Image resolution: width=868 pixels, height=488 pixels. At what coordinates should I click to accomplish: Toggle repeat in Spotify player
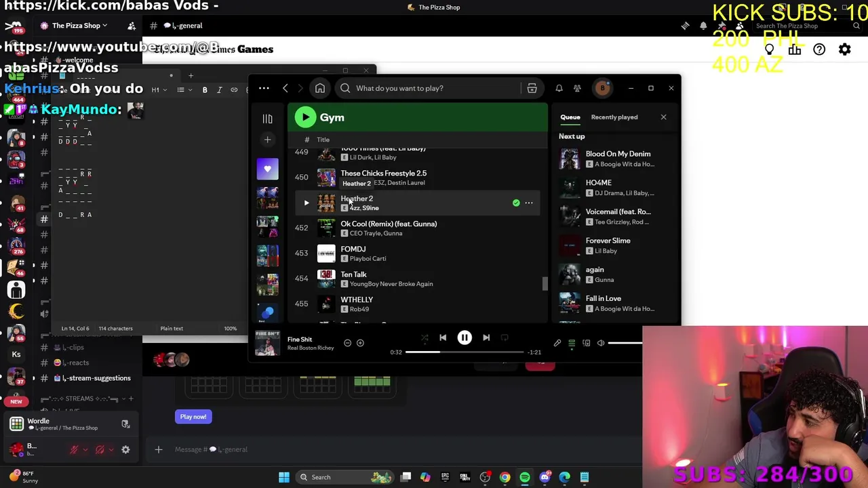pyautogui.click(x=505, y=338)
